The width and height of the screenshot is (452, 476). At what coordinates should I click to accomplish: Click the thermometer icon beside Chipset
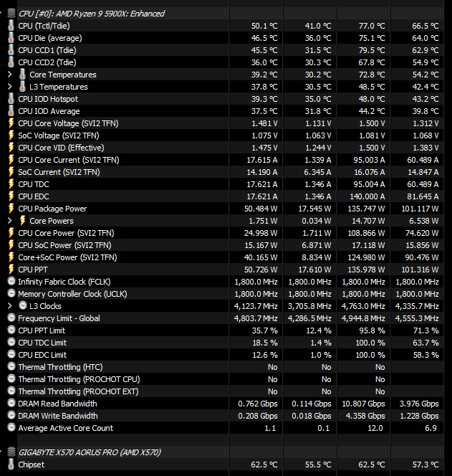coord(11,465)
